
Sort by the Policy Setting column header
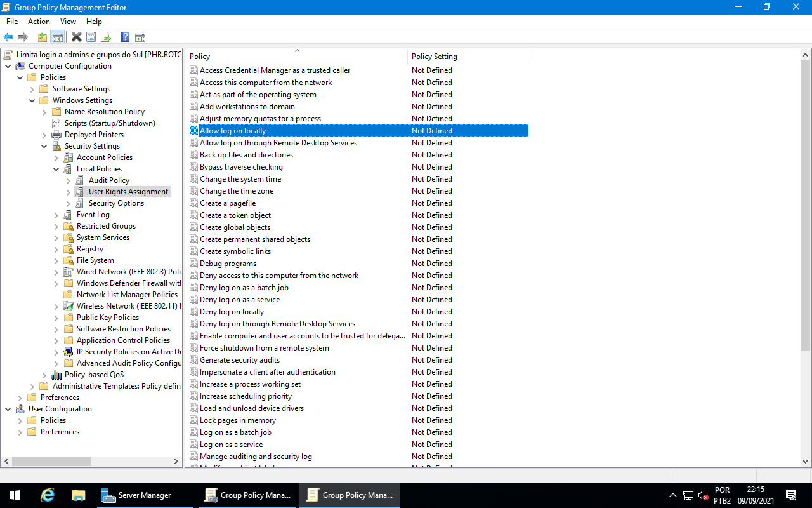[434, 57]
